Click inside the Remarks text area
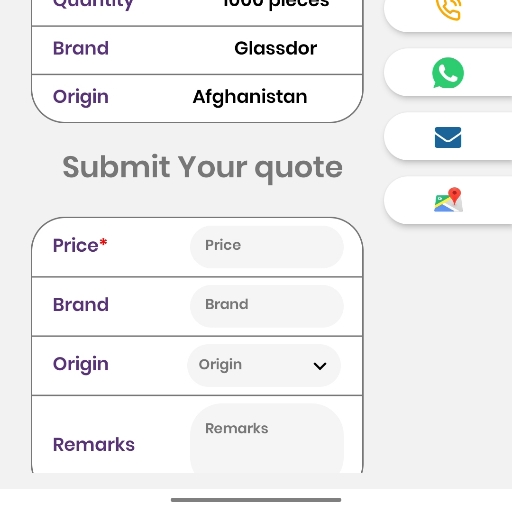Viewport: 512px width, 512px height. pyautogui.click(x=267, y=438)
